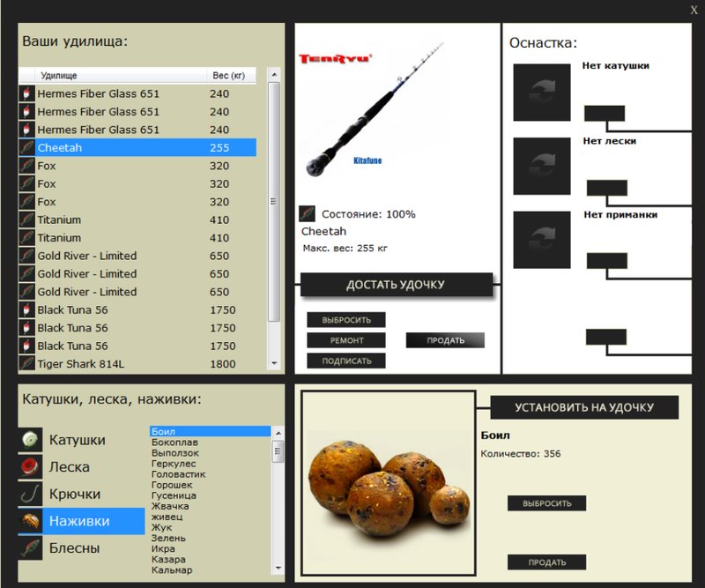705x588 pixels.
Task: Click ВЫБРОСИТЬ under the rod preview
Action: pos(346,320)
